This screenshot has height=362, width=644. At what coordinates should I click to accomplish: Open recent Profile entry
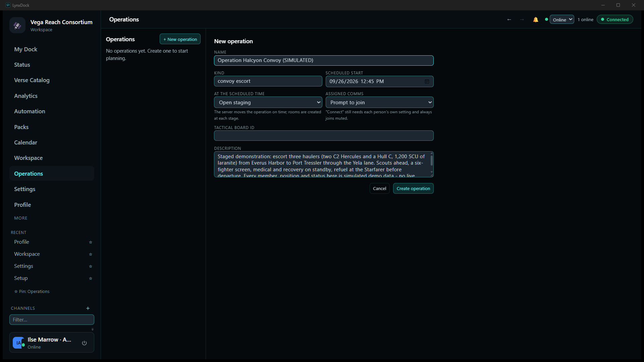(21, 242)
